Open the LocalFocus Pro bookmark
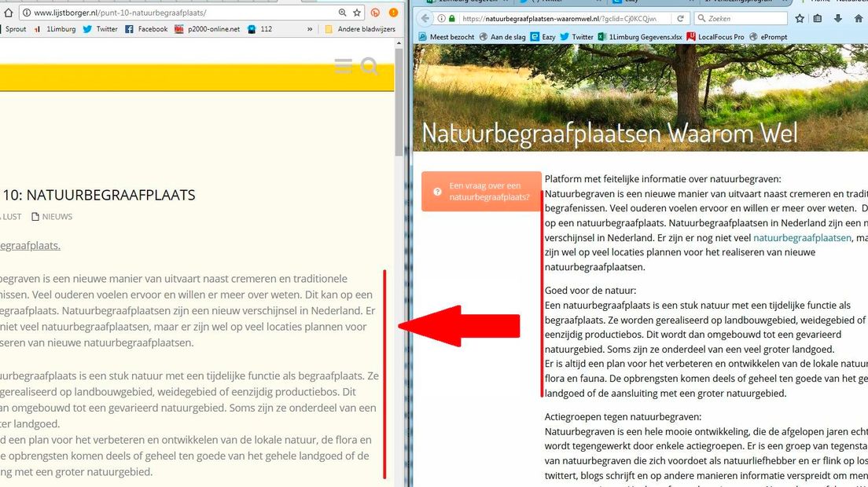Image resolution: width=868 pixels, height=487 pixels. tap(715, 36)
